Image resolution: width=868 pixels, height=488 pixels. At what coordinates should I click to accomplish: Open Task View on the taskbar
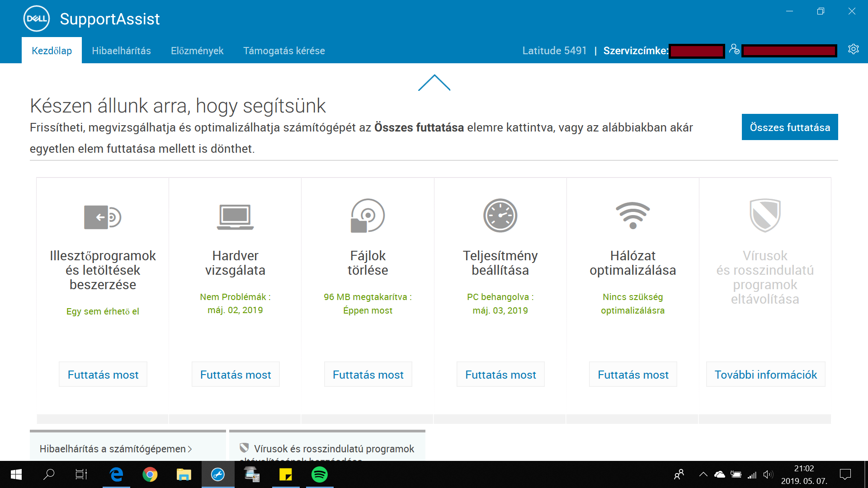pyautogui.click(x=81, y=474)
